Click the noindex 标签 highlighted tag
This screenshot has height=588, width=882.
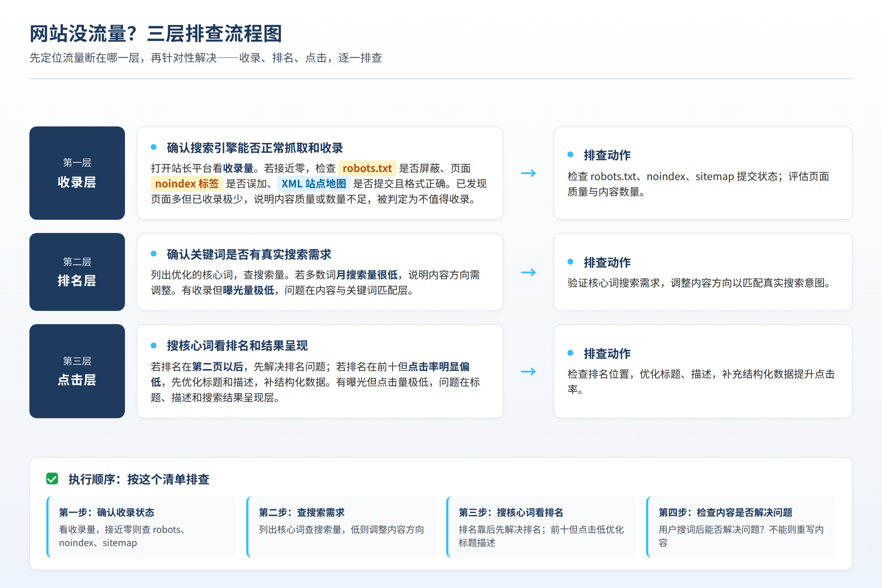click(x=187, y=184)
